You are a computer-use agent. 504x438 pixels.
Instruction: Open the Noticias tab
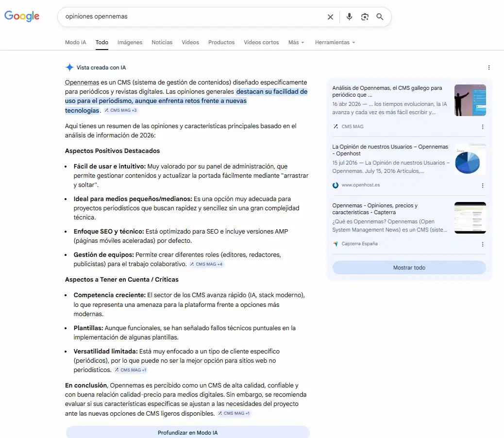[162, 42]
